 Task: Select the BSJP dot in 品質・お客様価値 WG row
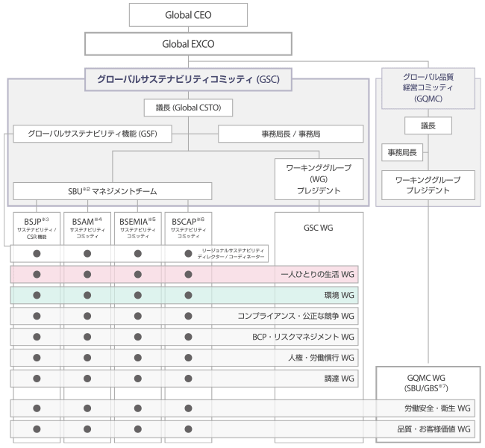coord(36,429)
